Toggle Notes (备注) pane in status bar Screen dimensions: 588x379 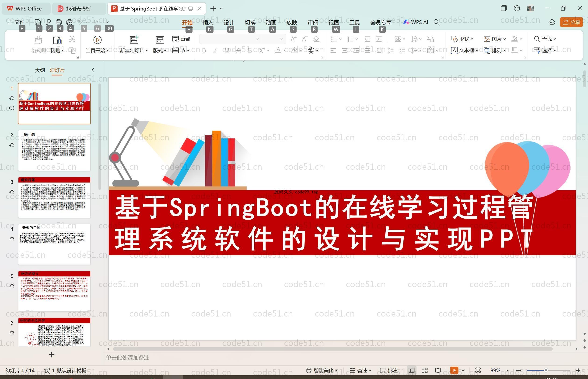(361, 370)
